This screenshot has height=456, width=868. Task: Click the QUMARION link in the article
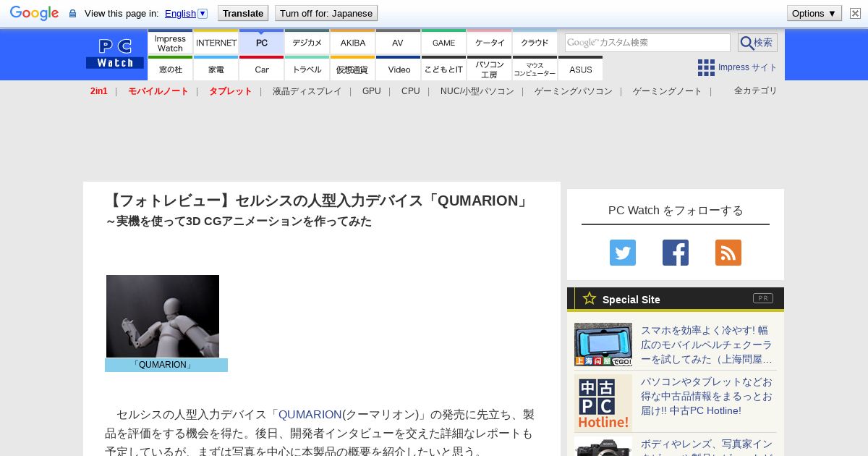[x=310, y=415]
